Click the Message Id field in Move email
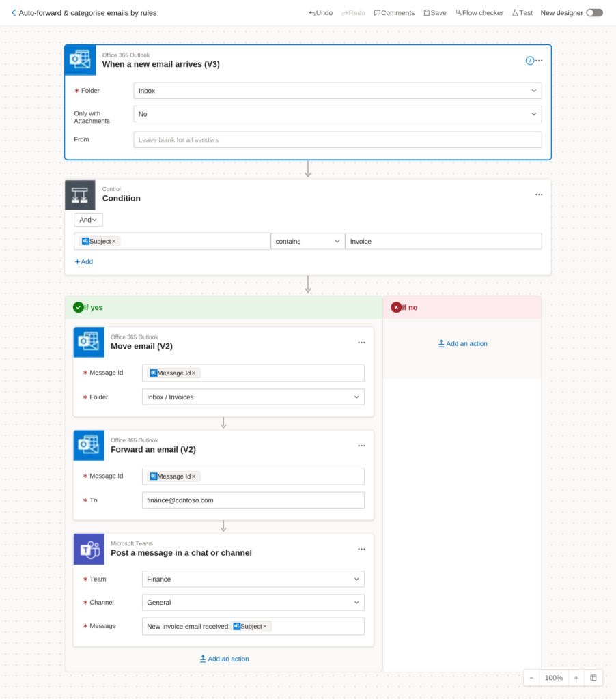 pos(253,373)
